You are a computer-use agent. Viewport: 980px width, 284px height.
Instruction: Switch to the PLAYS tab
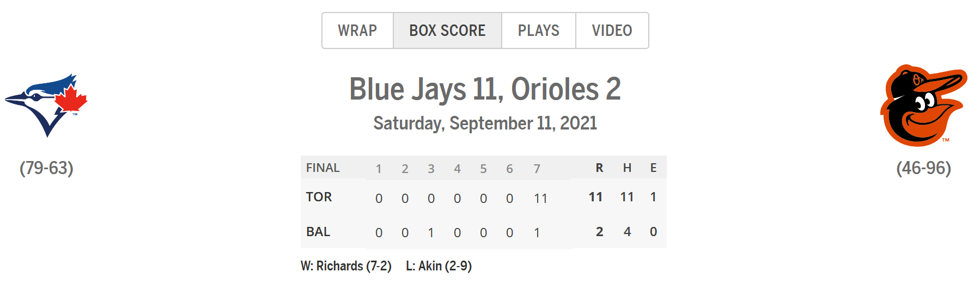click(x=538, y=30)
